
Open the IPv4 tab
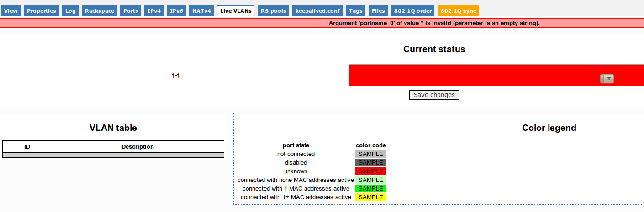(154, 11)
